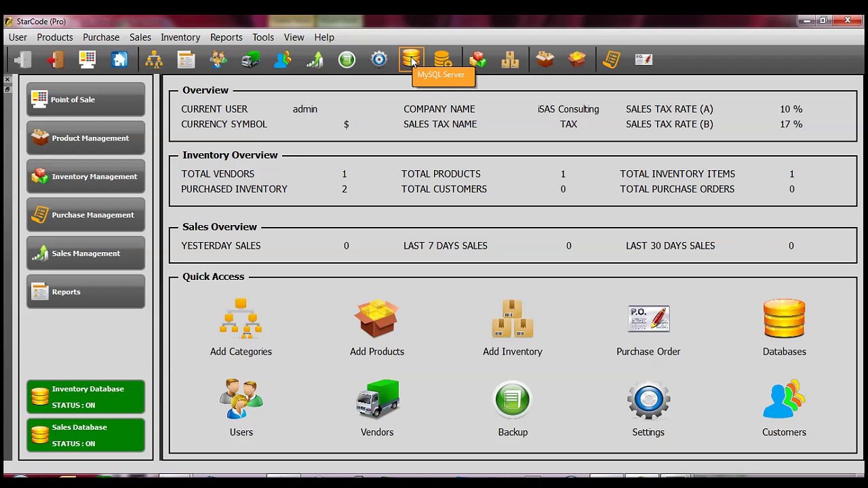Viewport: 868px width, 488px height.
Task: Open Databases in Quick Access
Action: 784,327
